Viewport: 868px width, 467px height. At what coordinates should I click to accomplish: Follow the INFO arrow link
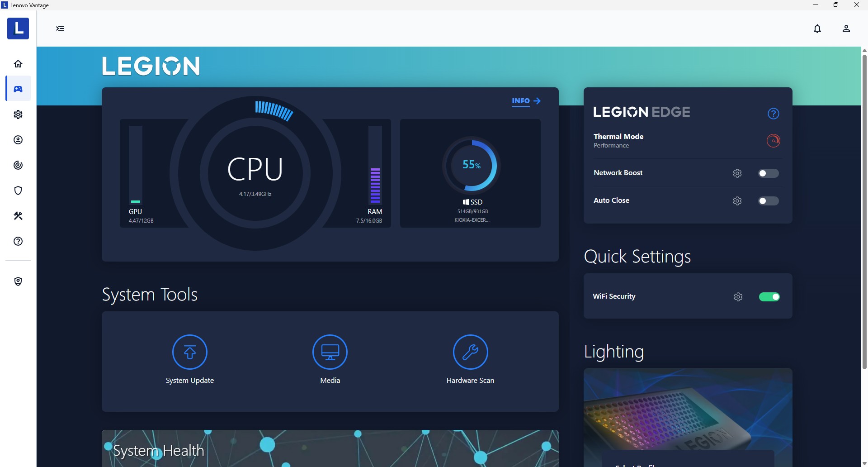point(526,101)
